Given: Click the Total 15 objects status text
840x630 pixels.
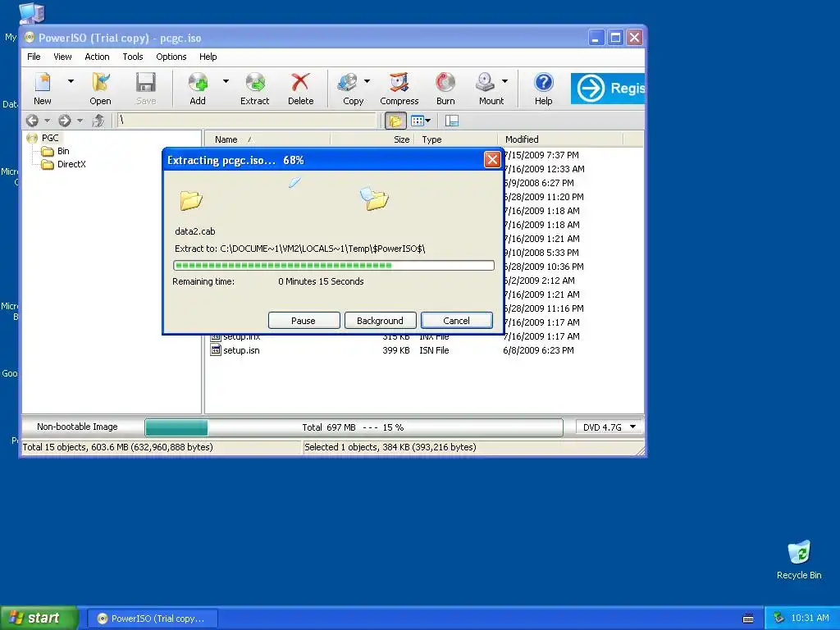Looking at the screenshot, I should point(118,447).
